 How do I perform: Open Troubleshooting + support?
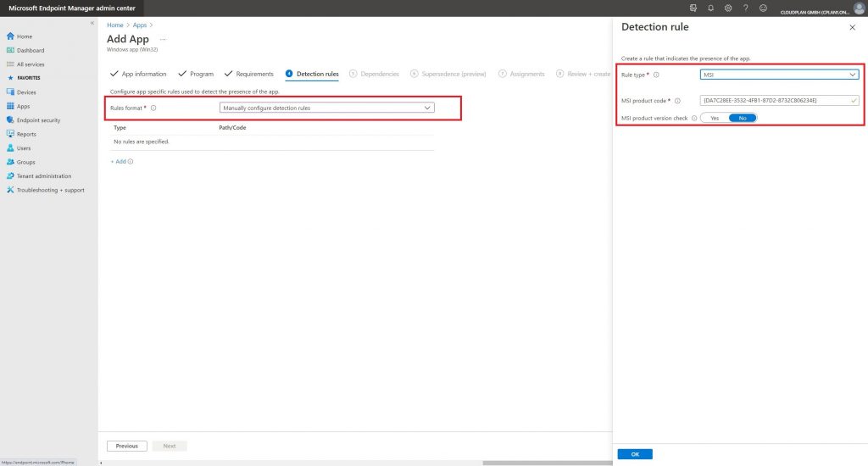coord(46,190)
